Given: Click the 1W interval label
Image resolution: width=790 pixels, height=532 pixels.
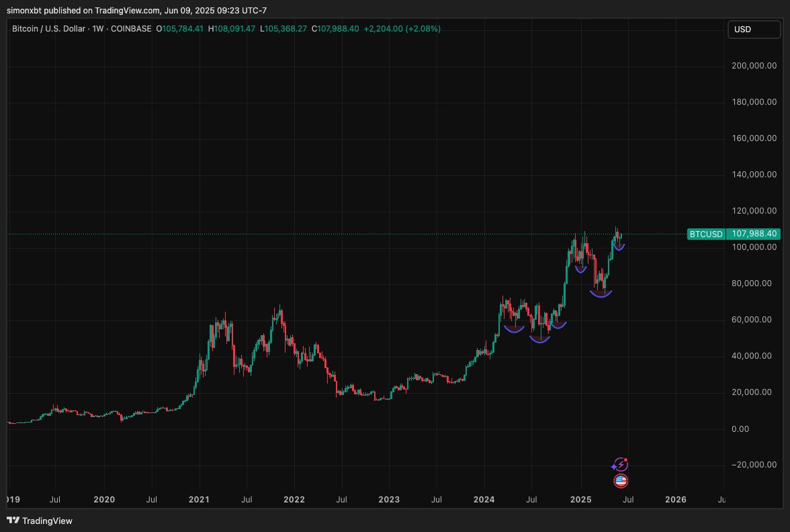Looking at the screenshot, I should pyautogui.click(x=98, y=29).
